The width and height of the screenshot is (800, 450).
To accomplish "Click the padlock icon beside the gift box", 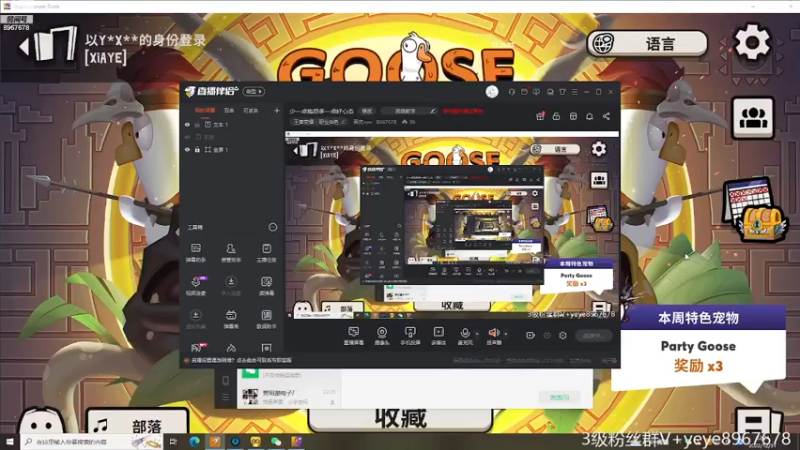I will coord(556,116).
